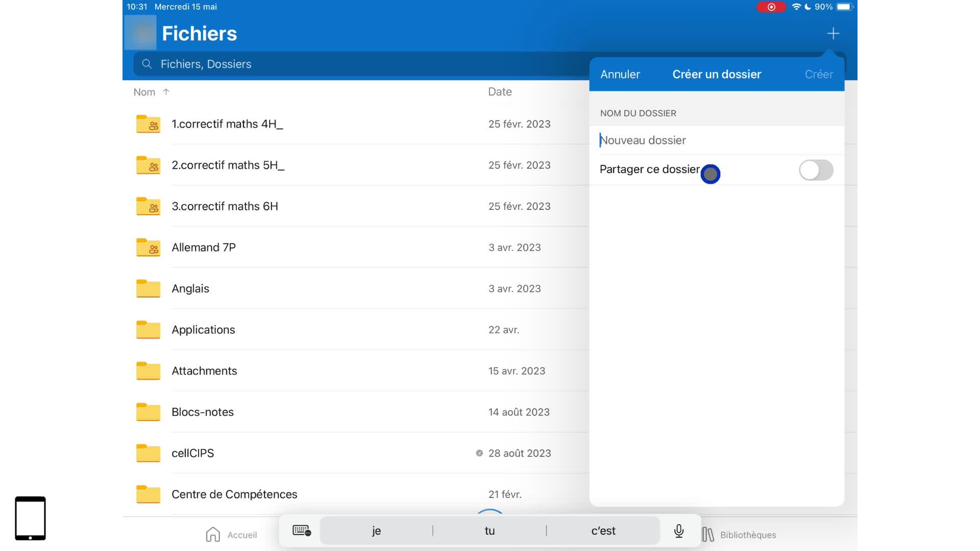Tap the profile avatar thumbnail
The width and height of the screenshot is (980, 551).
click(141, 33)
